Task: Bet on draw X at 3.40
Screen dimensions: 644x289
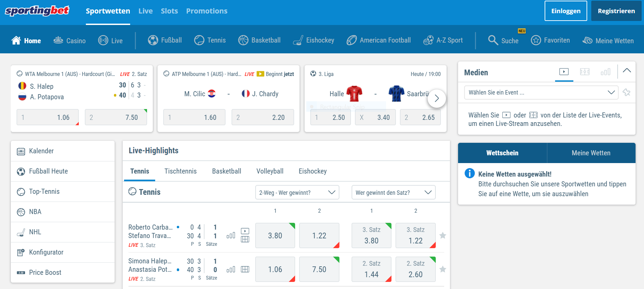Action: [x=375, y=117]
